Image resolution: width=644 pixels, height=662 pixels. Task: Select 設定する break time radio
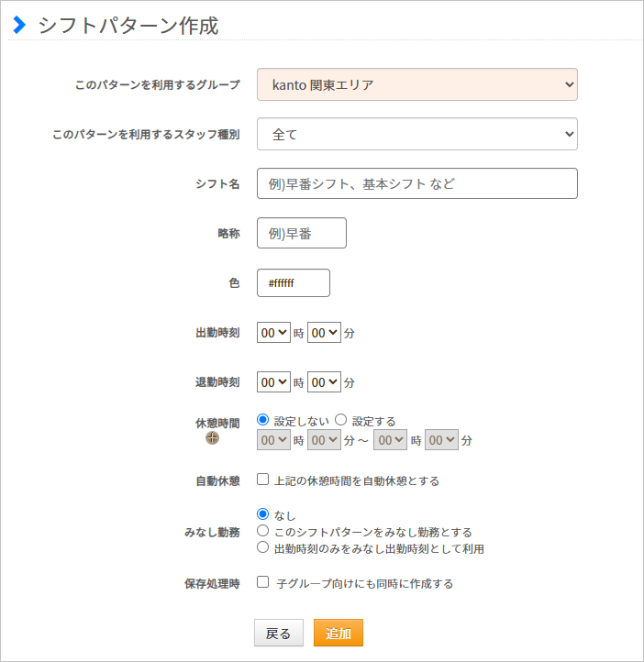tap(340, 420)
